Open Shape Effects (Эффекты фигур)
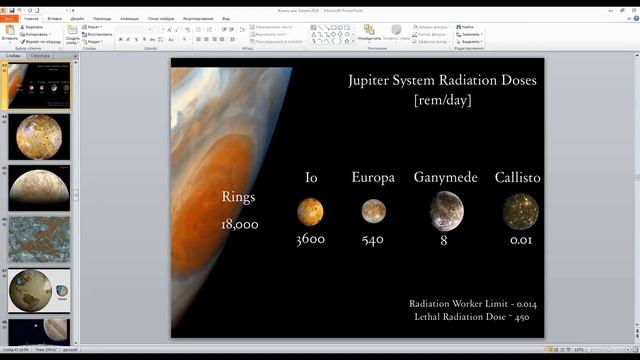 431,42
